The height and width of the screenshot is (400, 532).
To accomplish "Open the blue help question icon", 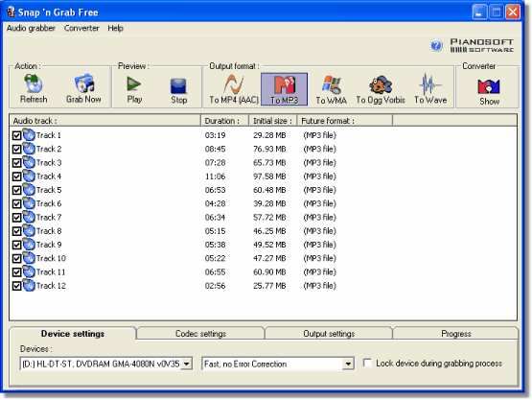I will click(x=436, y=45).
